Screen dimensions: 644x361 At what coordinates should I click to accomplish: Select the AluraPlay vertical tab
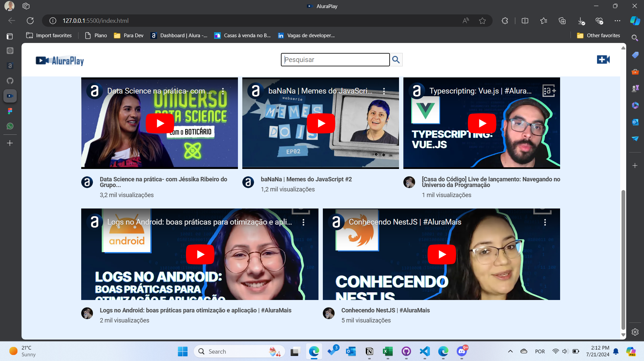pyautogui.click(x=10, y=96)
